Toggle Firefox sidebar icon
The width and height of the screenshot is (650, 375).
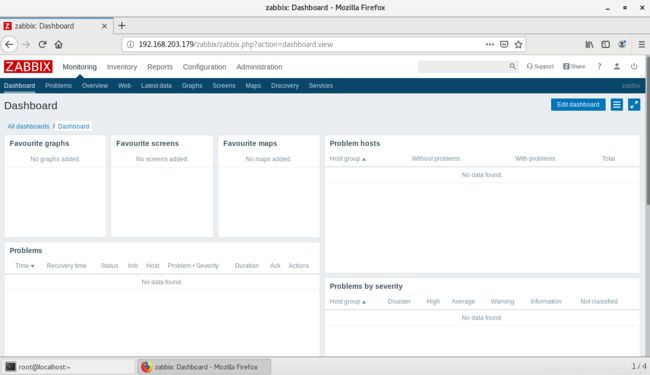[x=606, y=44]
